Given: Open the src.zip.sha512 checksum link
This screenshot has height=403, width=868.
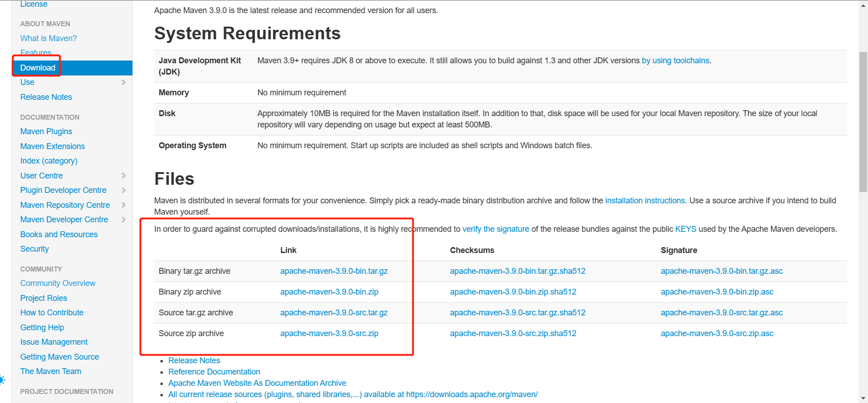Looking at the screenshot, I should [513, 333].
